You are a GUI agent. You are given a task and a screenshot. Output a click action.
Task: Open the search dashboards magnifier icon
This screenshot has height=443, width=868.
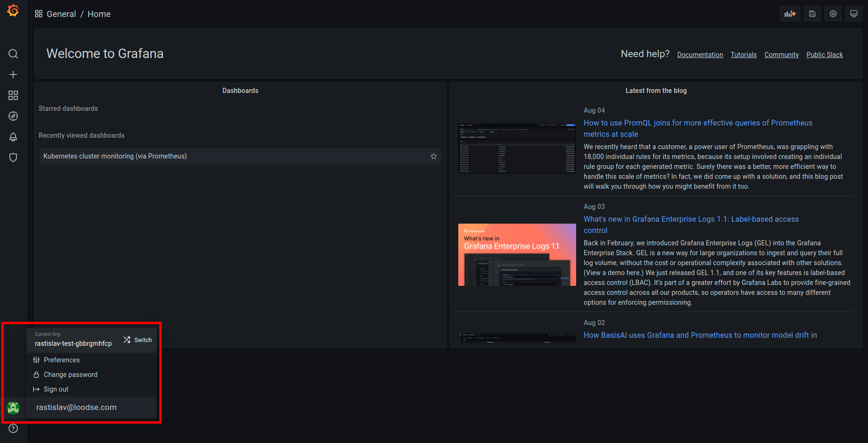coord(13,53)
